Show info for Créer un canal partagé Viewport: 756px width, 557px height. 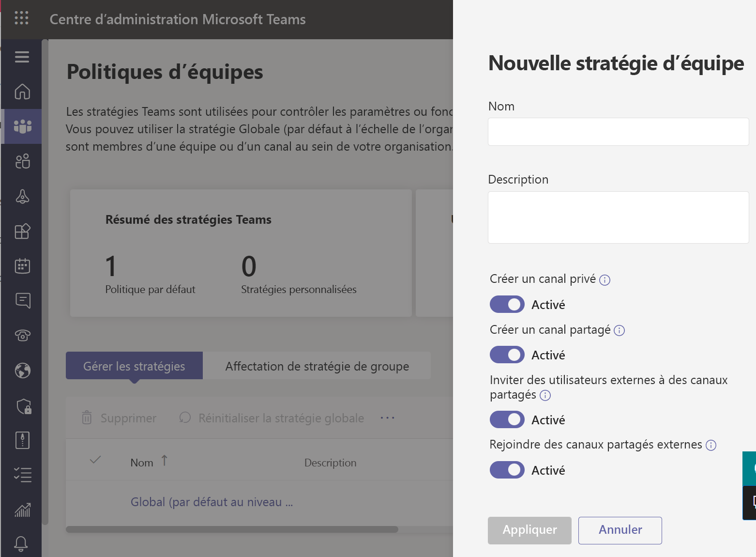pyautogui.click(x=619, y=330)
